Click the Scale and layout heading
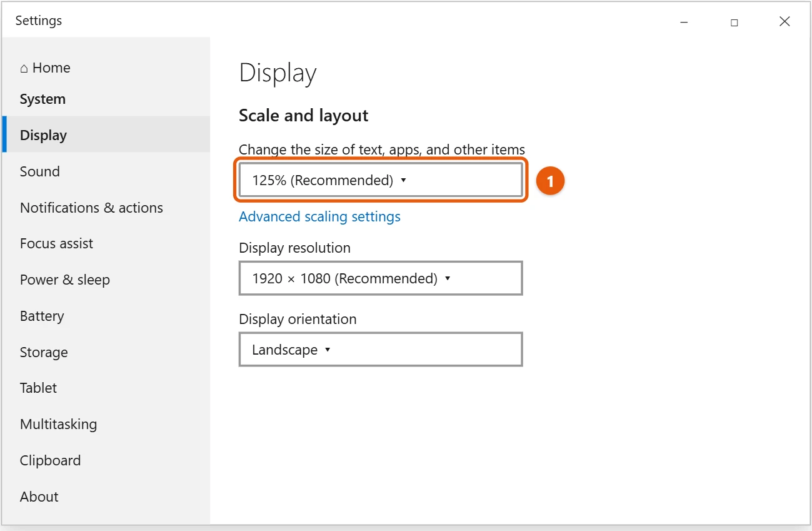This screenshot has width=812, height=531. 304,115
